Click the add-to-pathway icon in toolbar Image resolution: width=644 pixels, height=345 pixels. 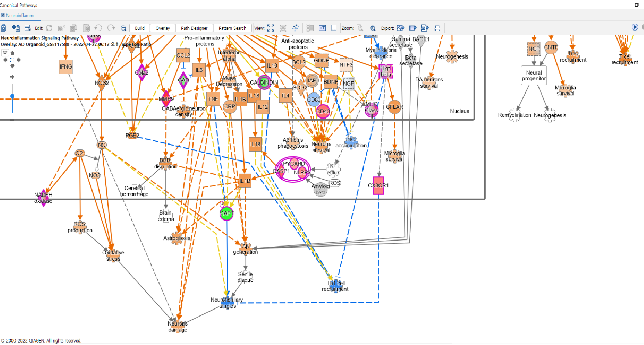click(16, 28)
